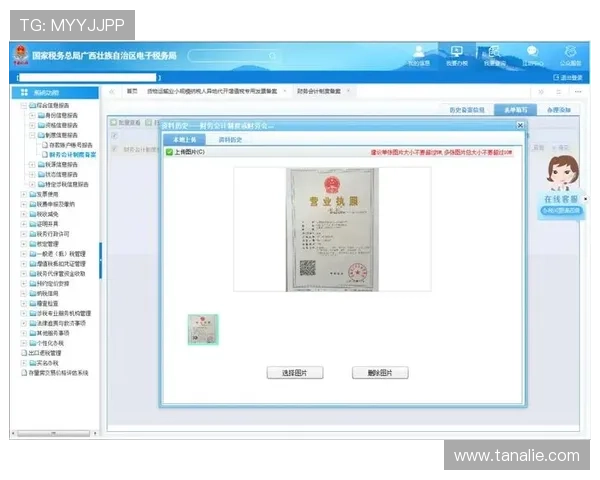Click the document icon of 出口退税管理
600x480 pixels.
24,353
